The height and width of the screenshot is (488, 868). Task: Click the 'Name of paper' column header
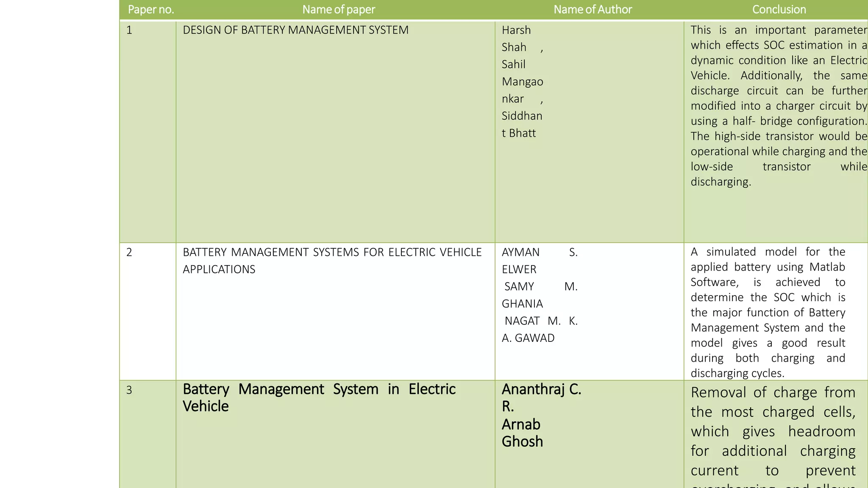click(338, 10)
